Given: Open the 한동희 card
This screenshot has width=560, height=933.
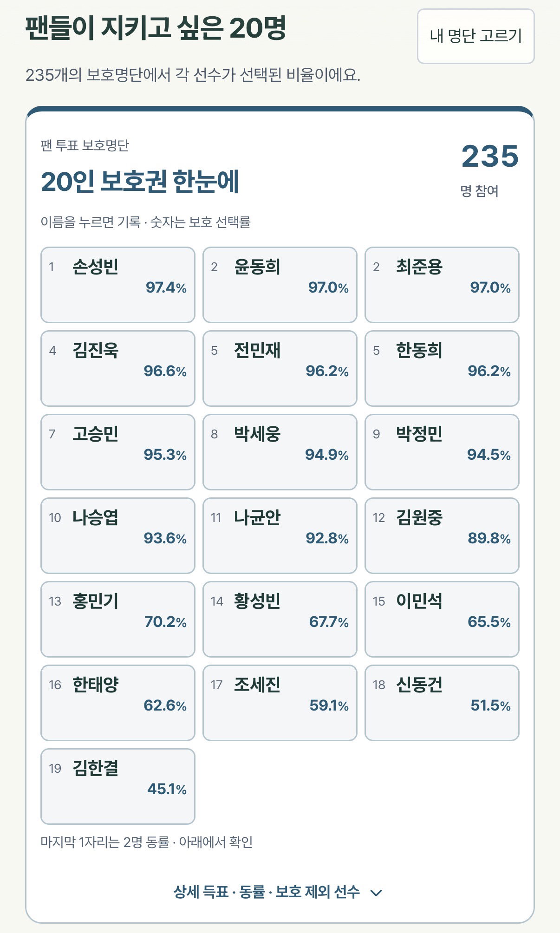Looking at the screenshot, I should pyautogui.click(x=442, y=368).
